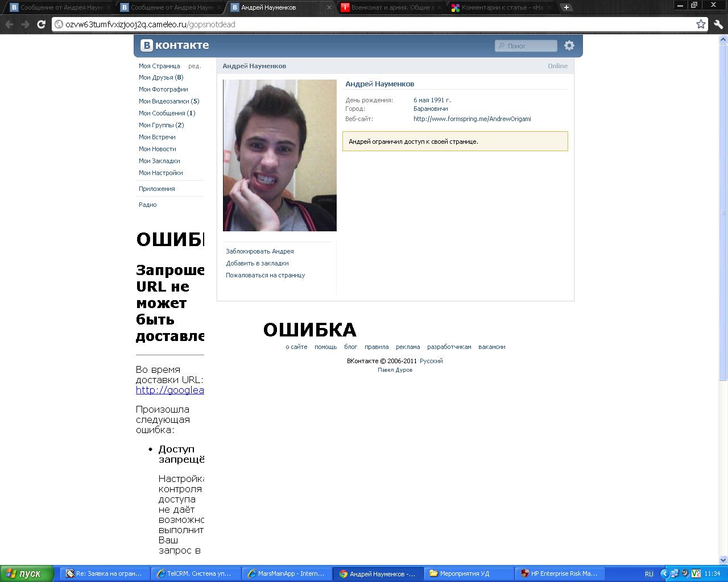Open the gear settings icon in VK header
The width and height of the screenshot is (728, 582).
[x=569, y=45]
